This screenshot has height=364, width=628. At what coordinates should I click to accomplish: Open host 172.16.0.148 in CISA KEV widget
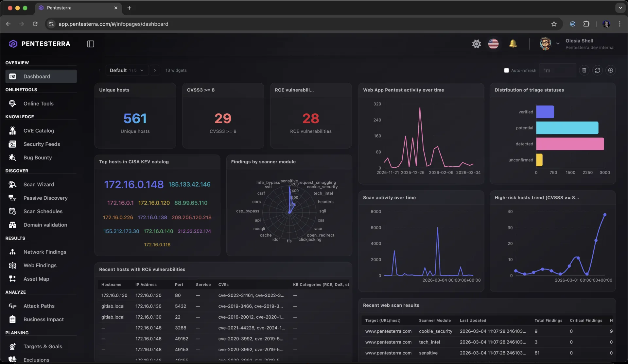click(134, 184)
